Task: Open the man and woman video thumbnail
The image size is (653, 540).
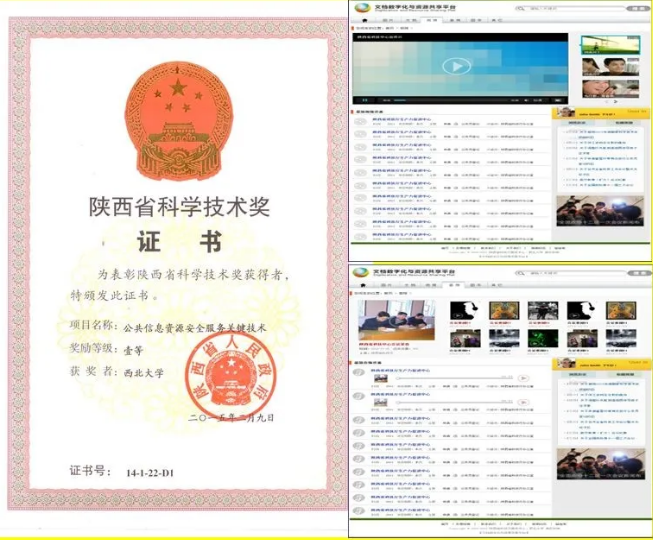Action: pyautogui.click(x=611, y=67)
